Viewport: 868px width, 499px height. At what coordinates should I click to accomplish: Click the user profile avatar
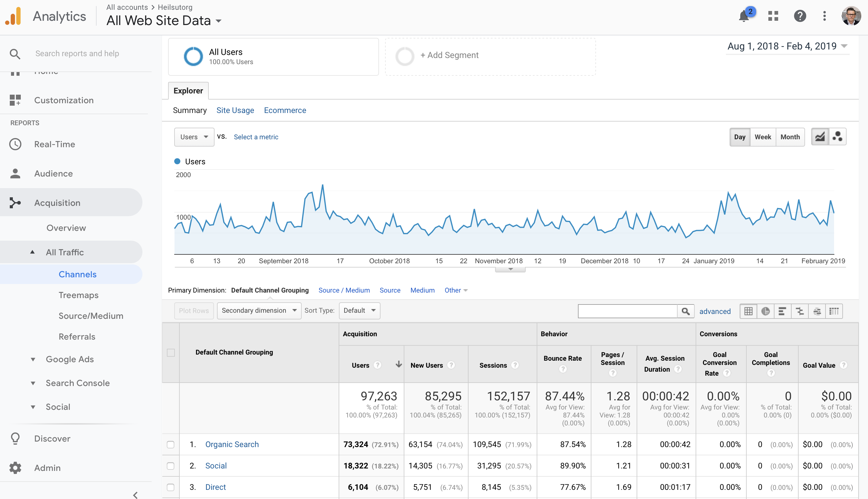coord(851,16)
